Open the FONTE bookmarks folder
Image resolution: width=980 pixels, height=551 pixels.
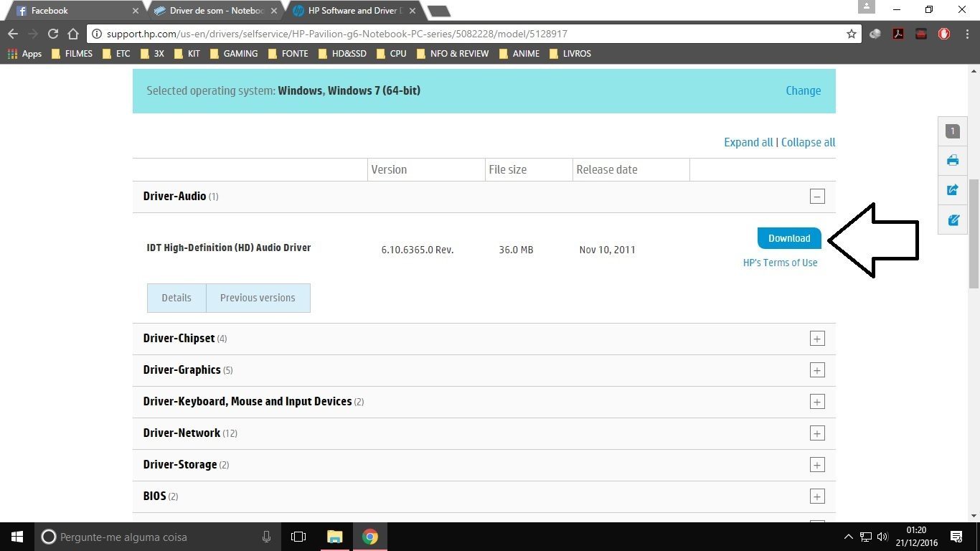pos(288,54)
